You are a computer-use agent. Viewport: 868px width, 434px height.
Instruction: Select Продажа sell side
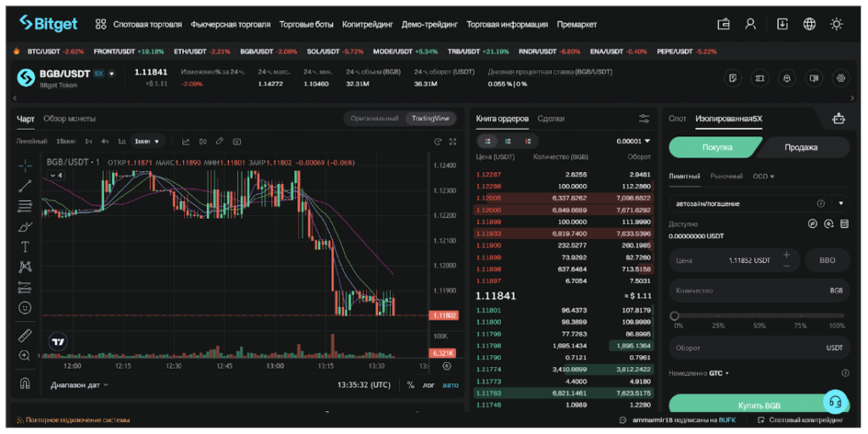(x=804, y=147)
